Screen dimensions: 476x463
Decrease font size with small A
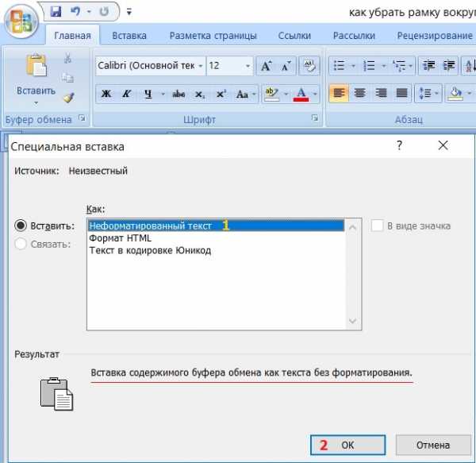286,66
